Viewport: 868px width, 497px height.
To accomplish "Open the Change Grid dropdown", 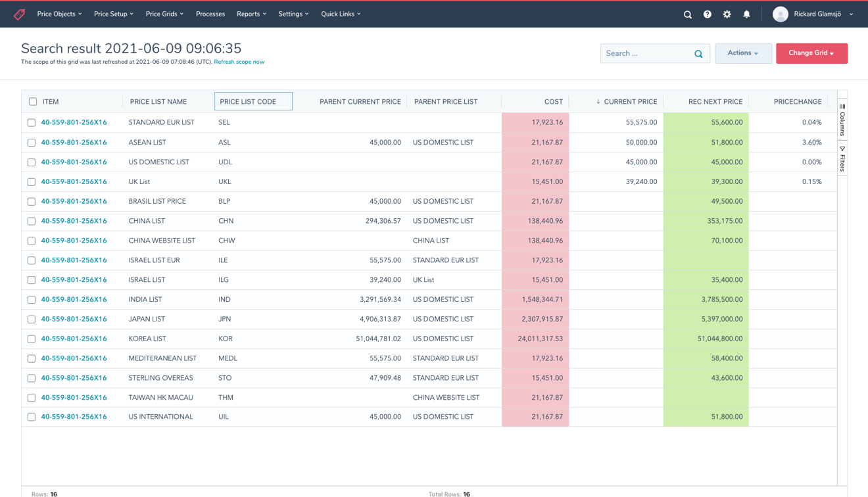I will (x=811, y=53).
